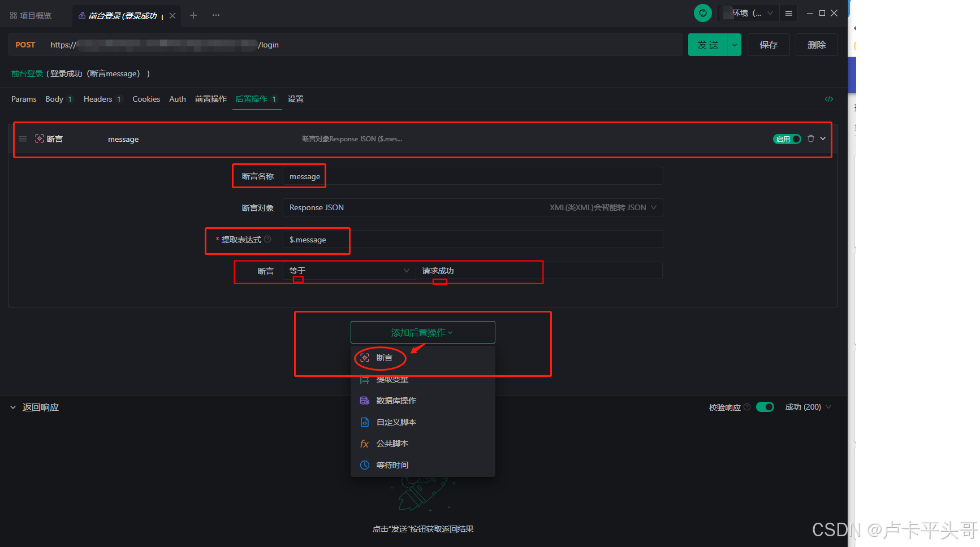Screen dimensions: 980x547
Task: Switch to the Params tab
Action: [24, 99]
